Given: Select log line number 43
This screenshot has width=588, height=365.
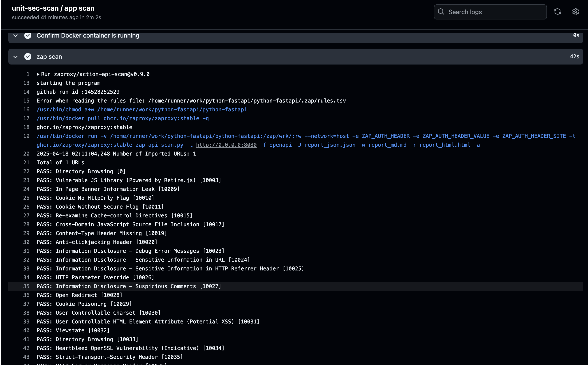Looking at the screenshot, I should pyautogui.click(x=26, y=357).
